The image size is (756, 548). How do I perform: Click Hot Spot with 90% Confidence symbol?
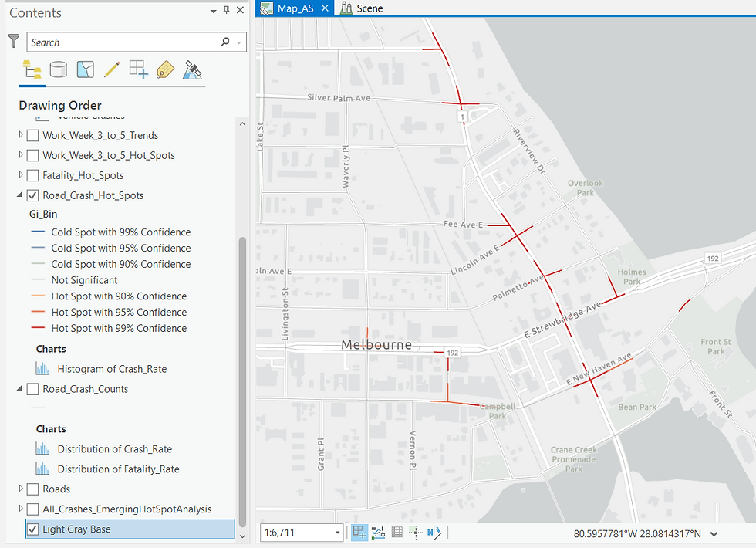coord(38,296)
